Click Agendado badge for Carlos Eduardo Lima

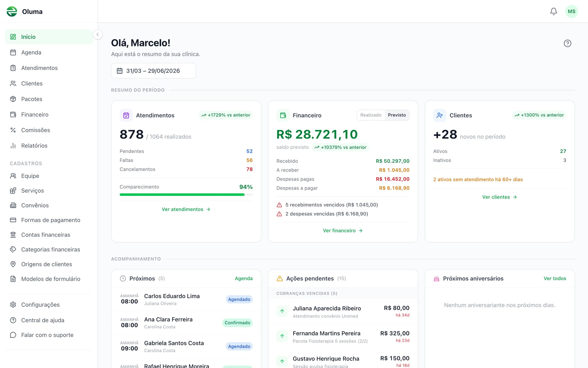point(239,299)
